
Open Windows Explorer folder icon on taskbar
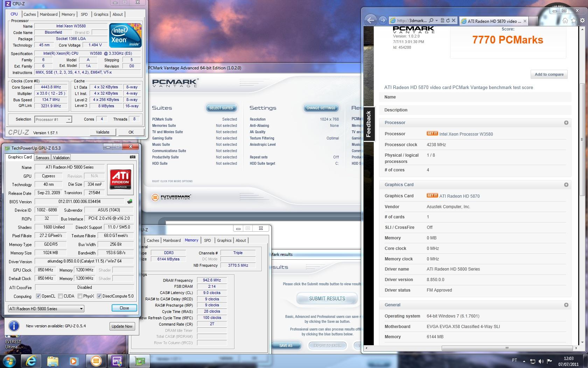coord(52,361)
